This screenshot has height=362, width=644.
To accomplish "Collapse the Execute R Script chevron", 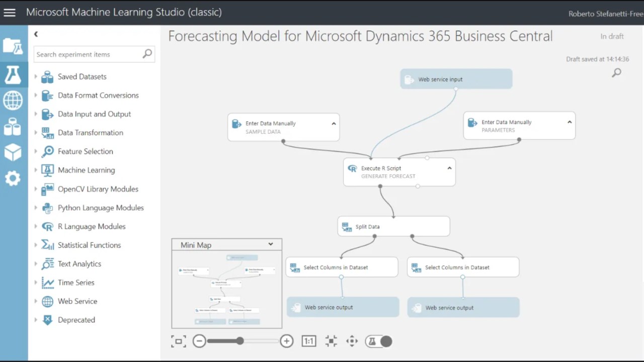I will point(449,168).
